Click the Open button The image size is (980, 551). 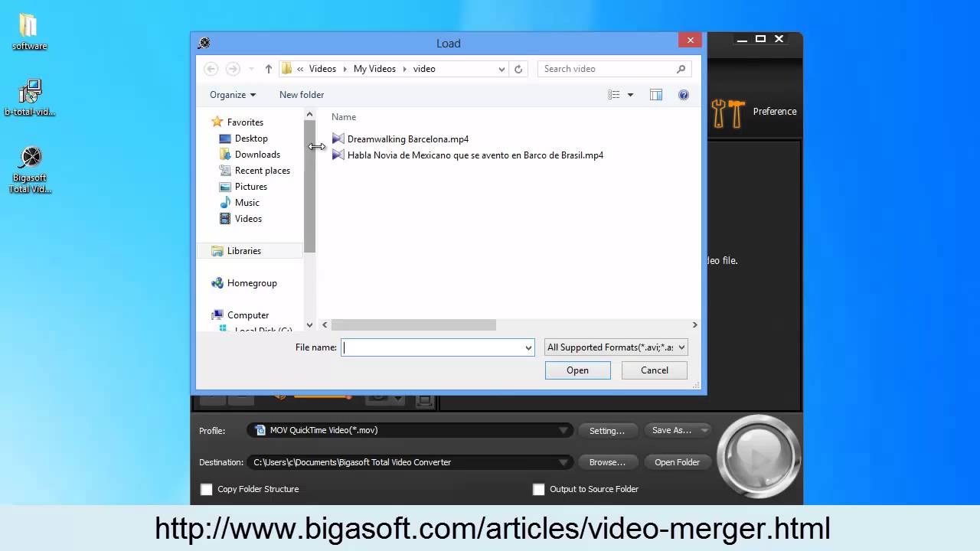(578, 370)
